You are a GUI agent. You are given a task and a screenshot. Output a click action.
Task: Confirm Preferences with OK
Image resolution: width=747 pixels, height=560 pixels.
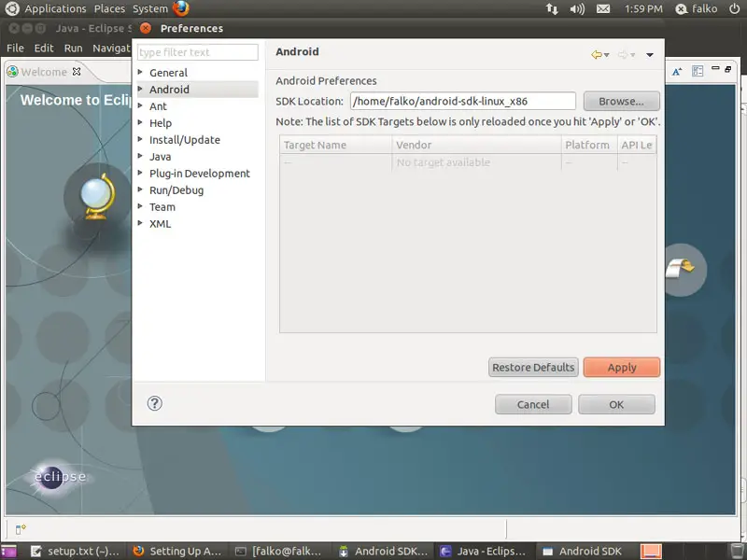coord(616,404)
